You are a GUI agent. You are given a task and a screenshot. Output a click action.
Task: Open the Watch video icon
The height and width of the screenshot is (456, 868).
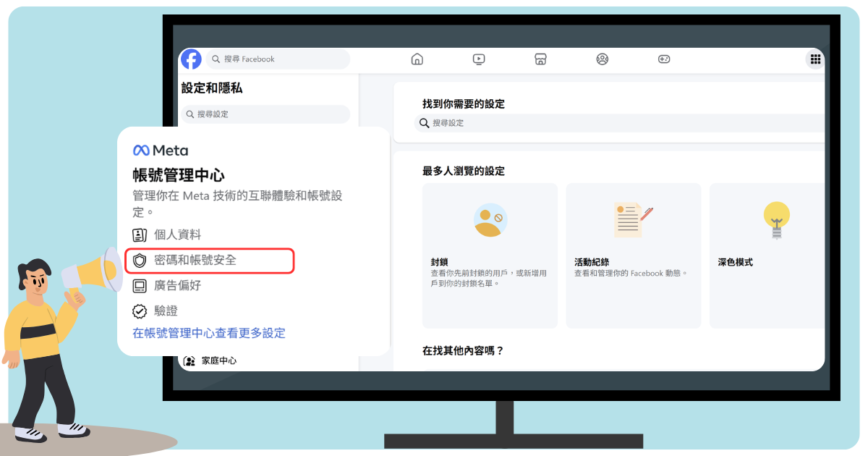(479, 59)
